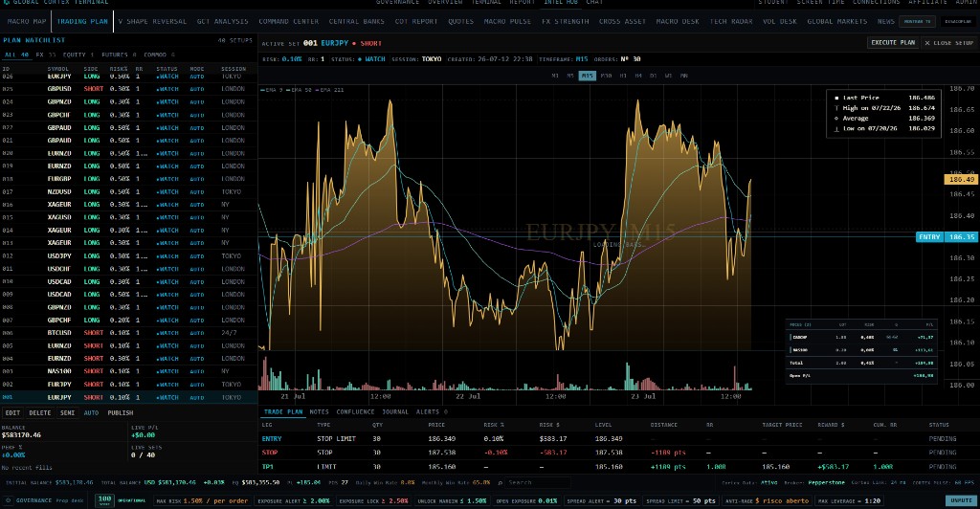Image resolution: width=980 pixels, height=509 pixels.
Task: Switch to the Trading Plan tab
Action: pos(82,21)
